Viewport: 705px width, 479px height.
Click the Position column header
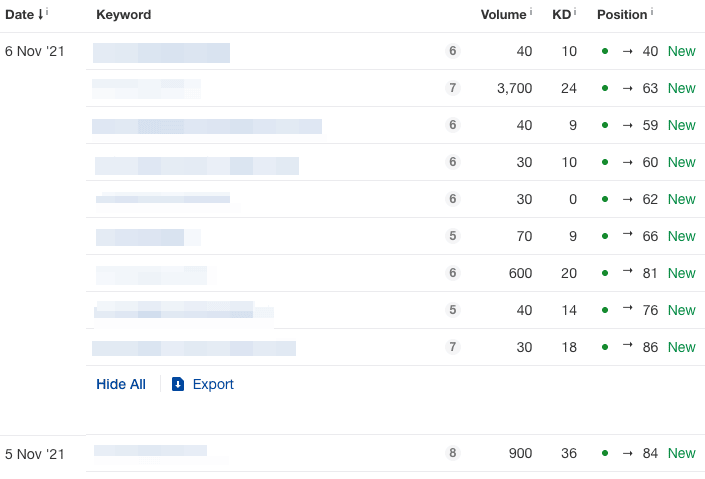(621, 15)
